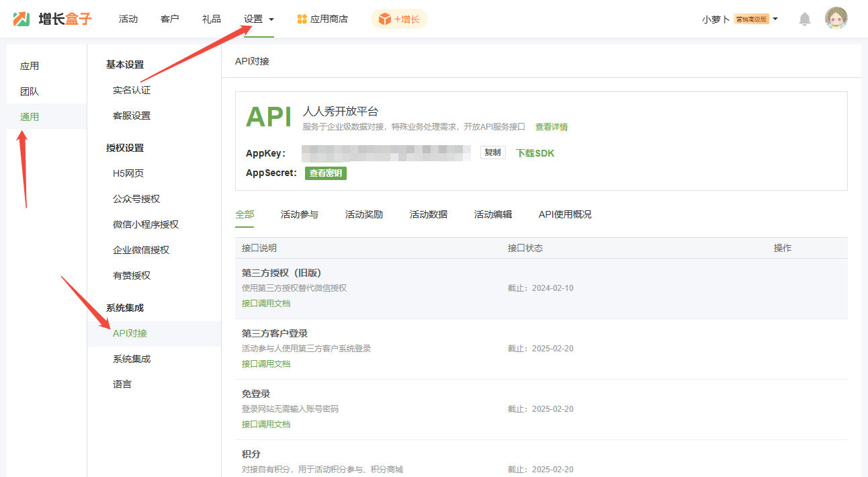The height and width of the screenshot is (477, 868).
Task: Click the orange box +增长 button
Action: pos(399,19)
